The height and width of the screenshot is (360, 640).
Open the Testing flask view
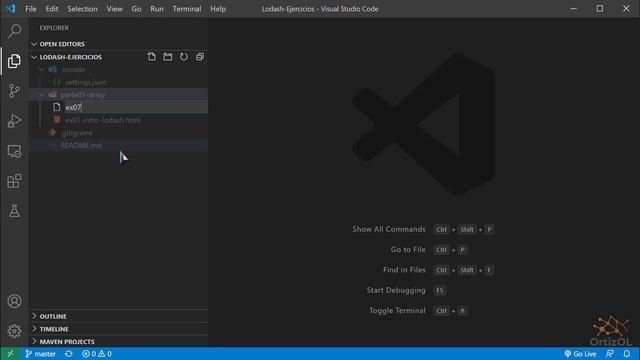(14, 211)
